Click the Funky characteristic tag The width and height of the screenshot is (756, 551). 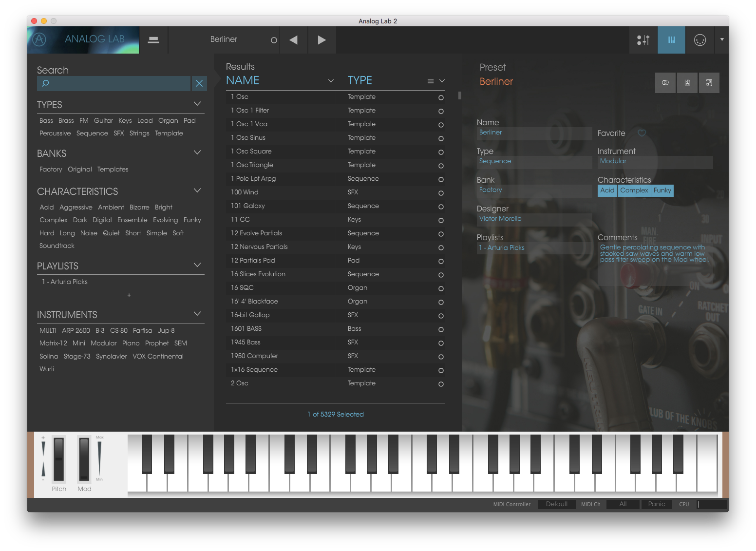click(x=662, y=190)
